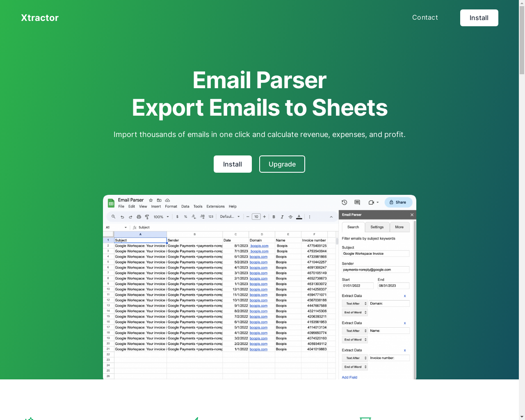Click the version history clock icon
Screen dimensions: 525x420
(345, 202)
